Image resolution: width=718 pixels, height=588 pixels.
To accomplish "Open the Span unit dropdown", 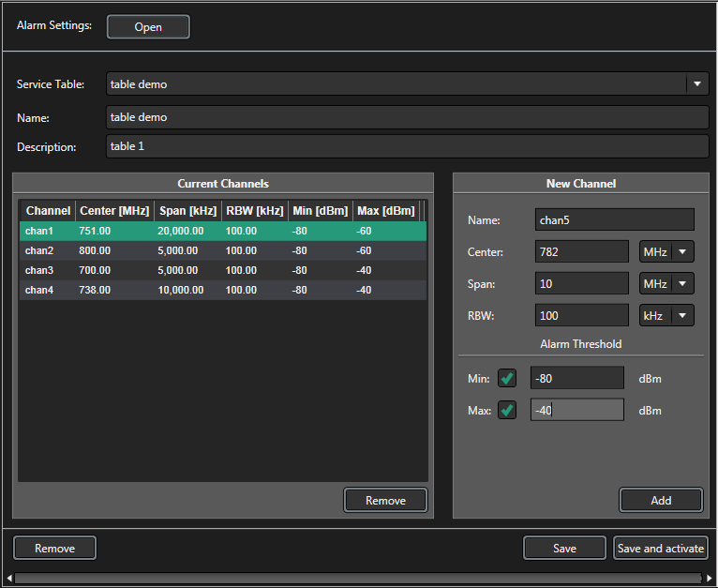I will coord(666,284).
